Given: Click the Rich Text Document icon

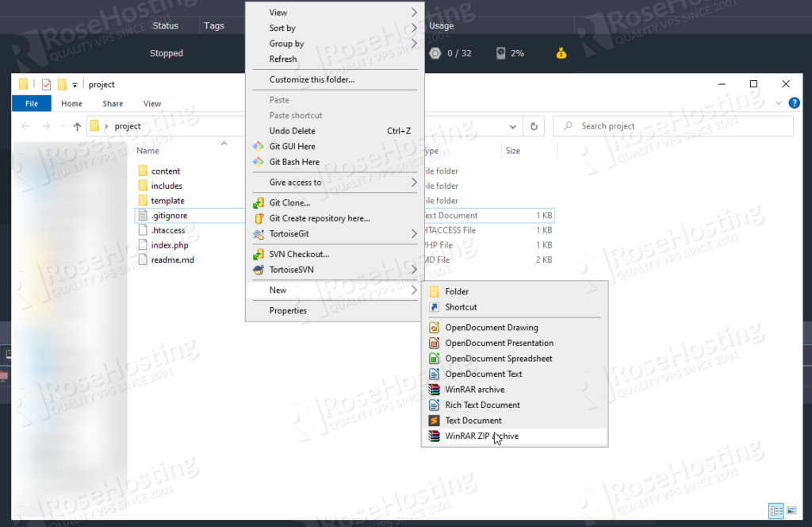Looking at the screenshot, I should coord(435,406).
